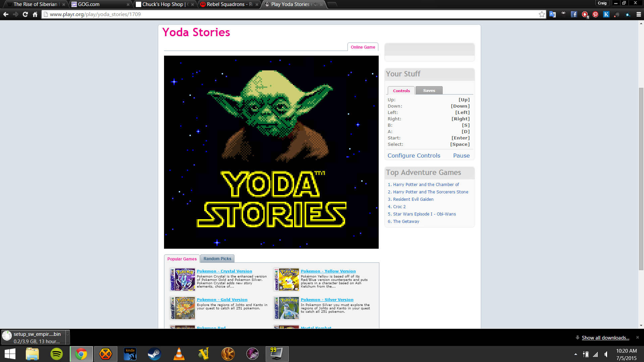Screen dimensions: 644x362
Task: Open the Google Translate extension
Action: (552, 14)
